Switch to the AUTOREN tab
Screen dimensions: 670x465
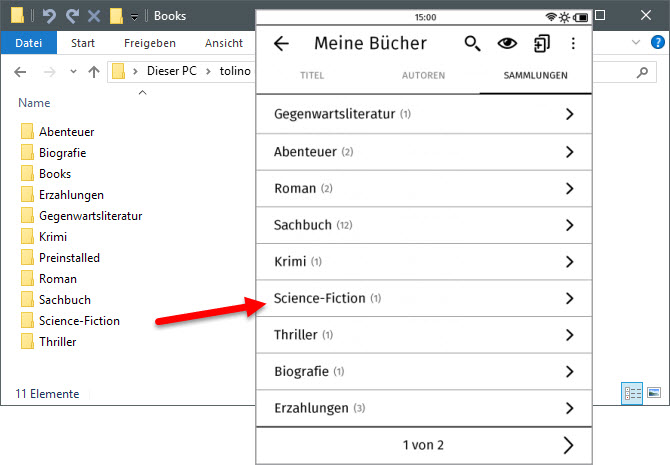[423, 76]
